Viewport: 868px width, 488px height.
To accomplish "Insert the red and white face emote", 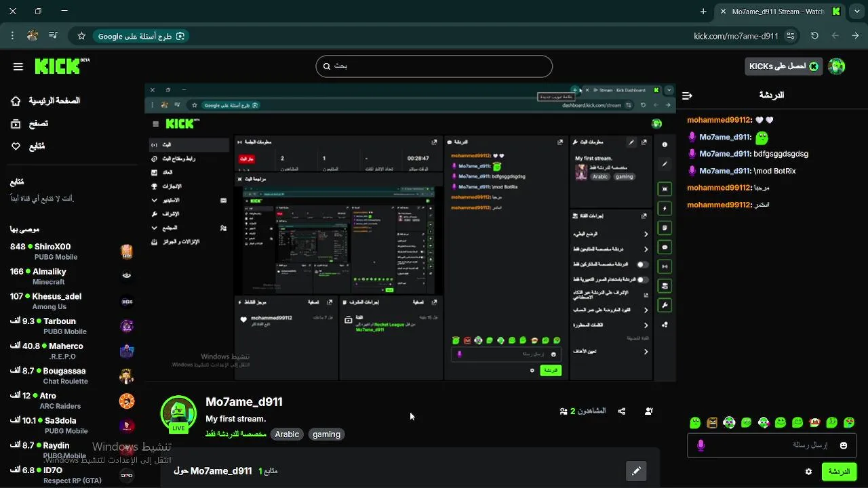I will click(x=815, y=422).
